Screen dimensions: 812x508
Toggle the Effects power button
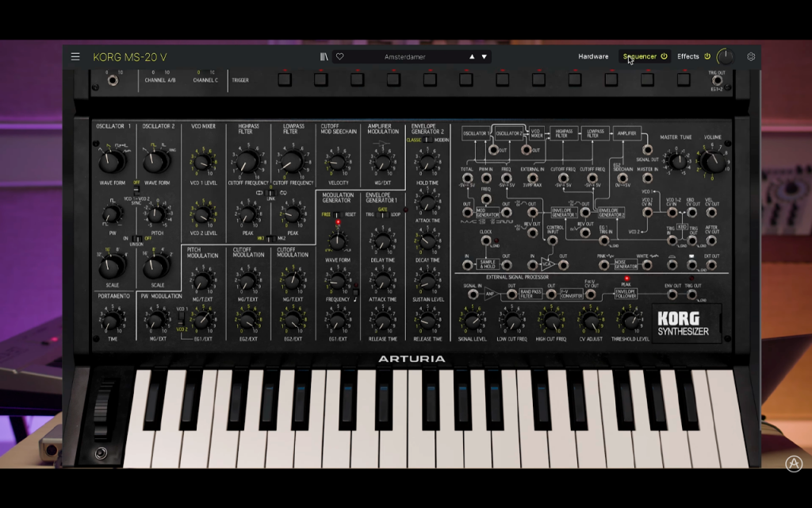(707, 56)
